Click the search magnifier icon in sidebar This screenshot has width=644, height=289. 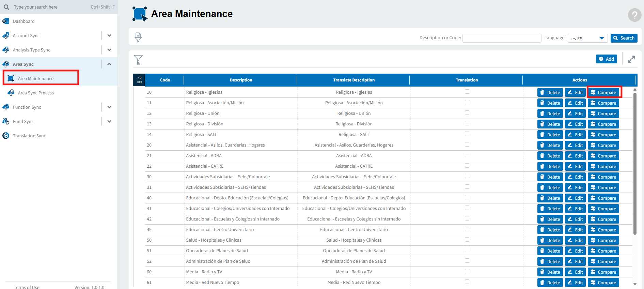[6, 7]
